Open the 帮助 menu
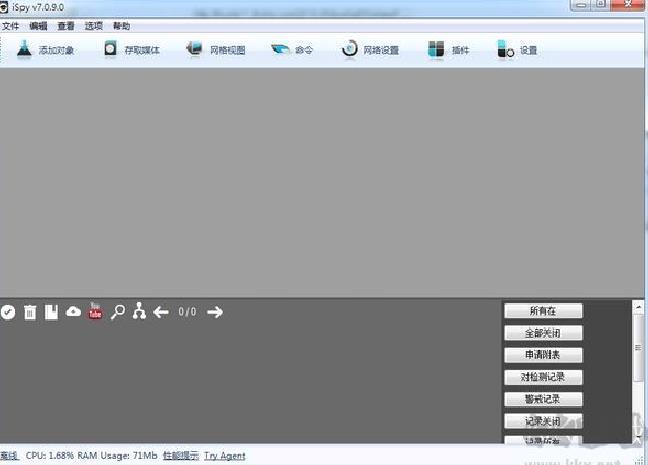Image resolution: width=648 pixels, height=465 pixels. click(122, 26)
